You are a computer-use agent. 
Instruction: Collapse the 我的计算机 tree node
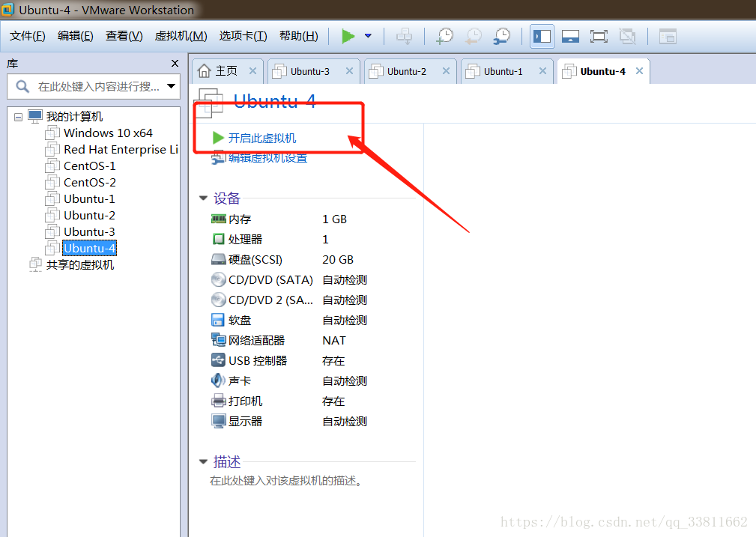[18, 117]
